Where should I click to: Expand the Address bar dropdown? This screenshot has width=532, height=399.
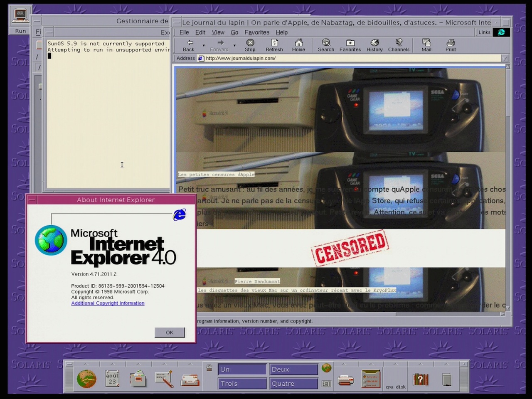click(x=505, y=58)
